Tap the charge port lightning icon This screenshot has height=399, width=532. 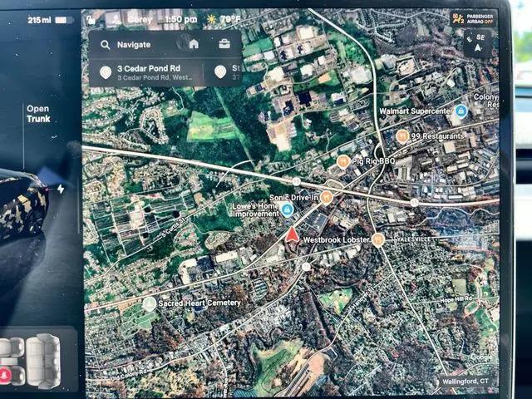tap(61, 189)
